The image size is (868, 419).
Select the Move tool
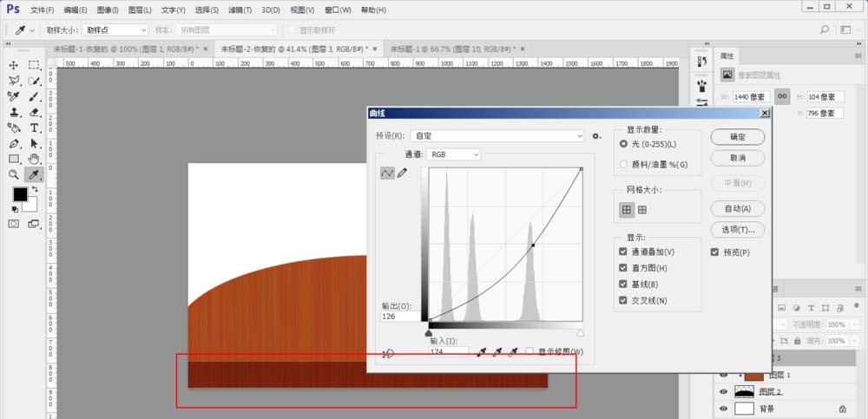tap(14, 65)
